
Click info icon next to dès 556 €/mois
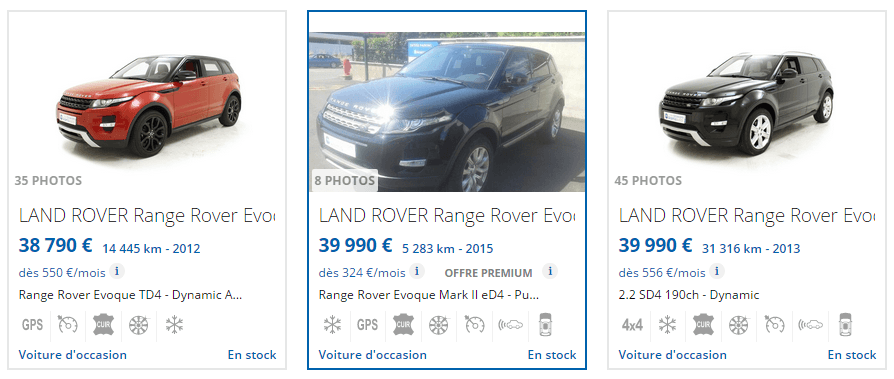717,271
